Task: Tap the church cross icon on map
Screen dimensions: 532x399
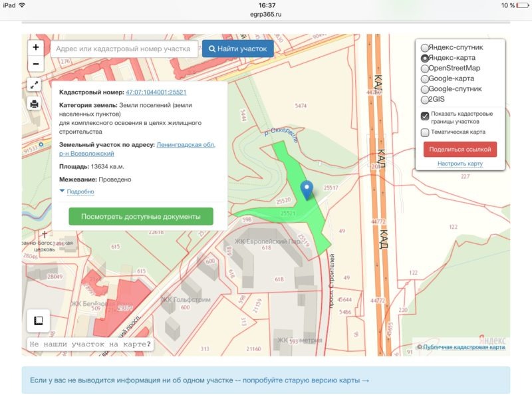Action: coord(44,234)
